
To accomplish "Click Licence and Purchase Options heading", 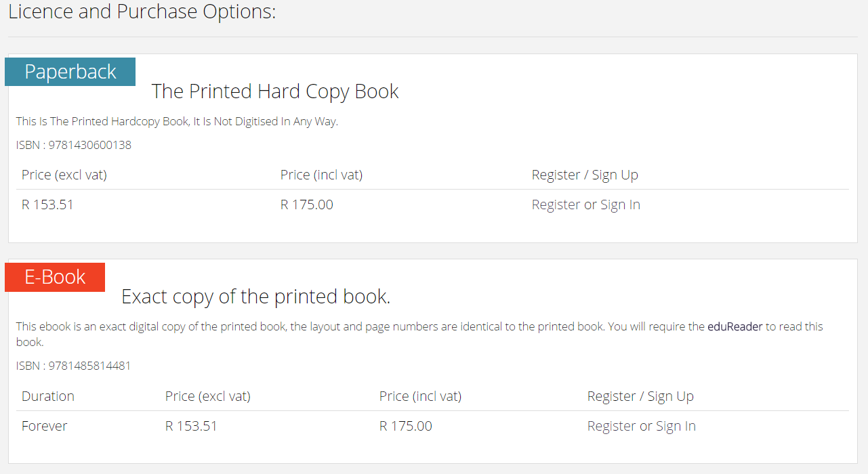I will [142, 12].
